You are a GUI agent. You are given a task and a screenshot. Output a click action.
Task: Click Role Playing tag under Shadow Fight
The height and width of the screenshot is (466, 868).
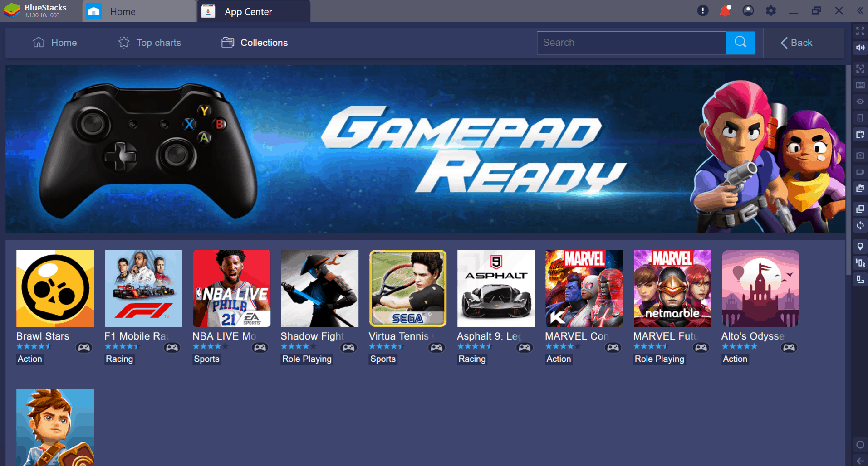(307, 359)
